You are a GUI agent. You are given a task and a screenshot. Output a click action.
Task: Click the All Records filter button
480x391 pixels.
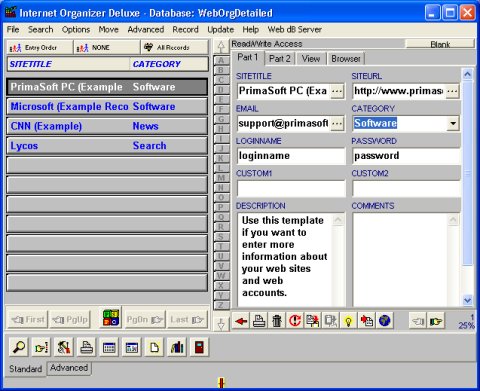(175, 47)
